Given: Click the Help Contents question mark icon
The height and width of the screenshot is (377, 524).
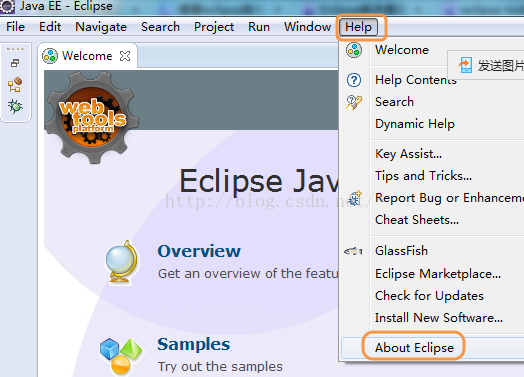Looking at the screenshot, I should click(x=354, y=80).
